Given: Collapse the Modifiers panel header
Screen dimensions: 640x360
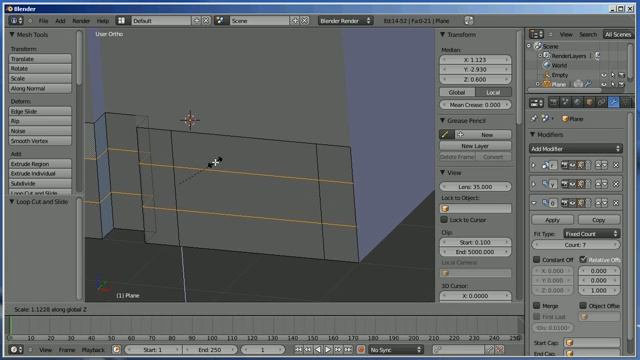Looking at the screenshot, I should (532, 134).
